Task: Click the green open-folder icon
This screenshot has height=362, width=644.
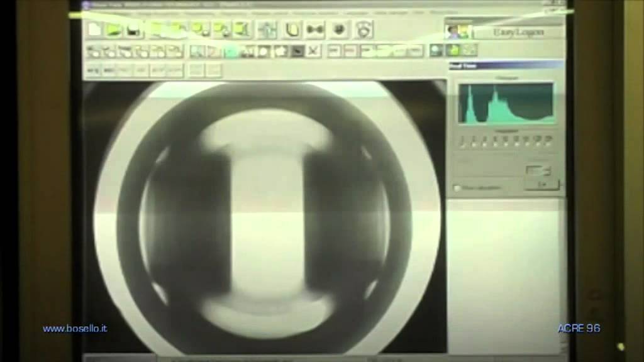Action: click(x=114, y=30)
